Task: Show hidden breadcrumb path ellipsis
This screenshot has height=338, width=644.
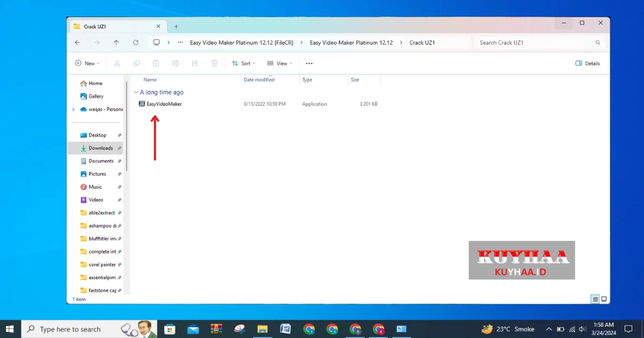Action: pyautogui.click(x=180, y=42)
